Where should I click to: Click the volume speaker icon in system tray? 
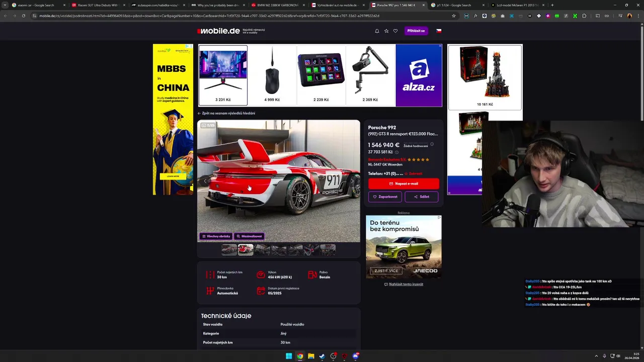coord(618,356)
